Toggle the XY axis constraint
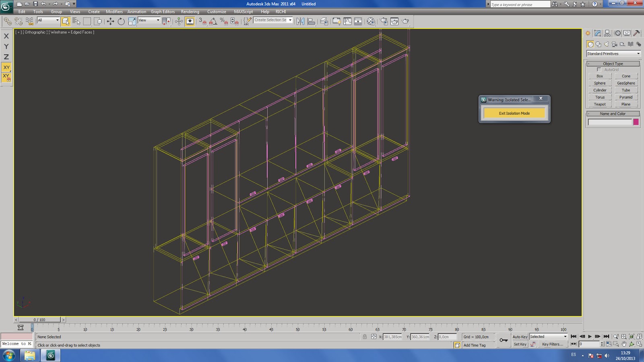This screenshot has height=362, width=644. [x=6, y=68]
